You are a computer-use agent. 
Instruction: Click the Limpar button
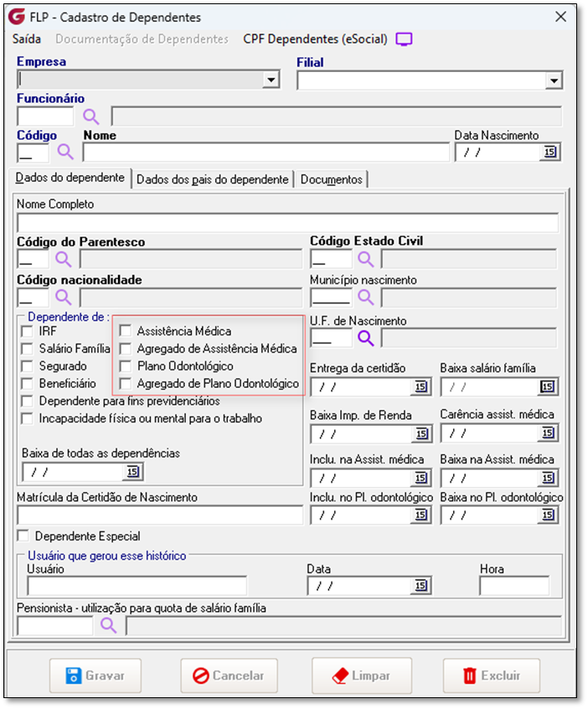click(362, 675)
